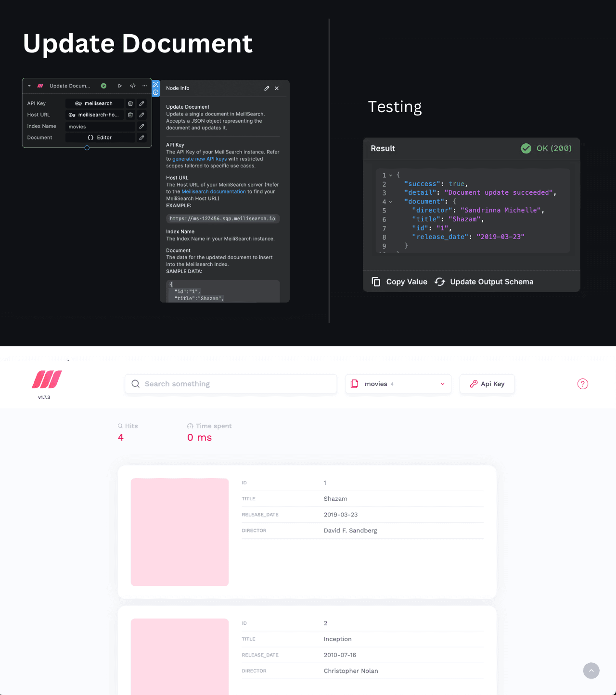Select the meilisearch API key credential

click(94, 103)
